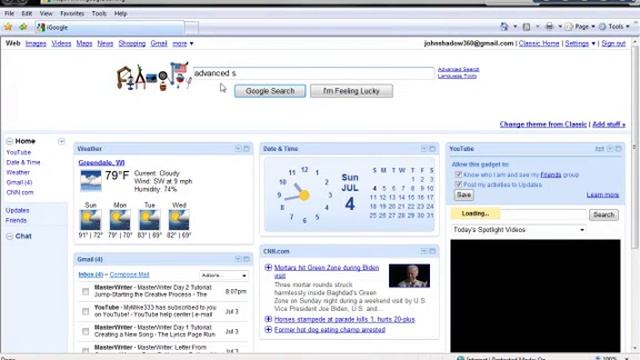Open the View menu
Screen dimensions: 640x360
tap(46, 13)
